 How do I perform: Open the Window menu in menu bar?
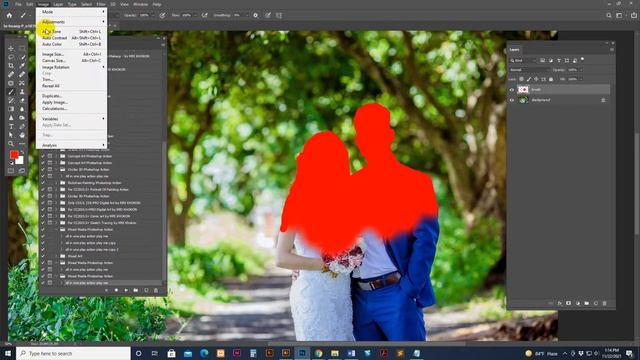(141, 4)
